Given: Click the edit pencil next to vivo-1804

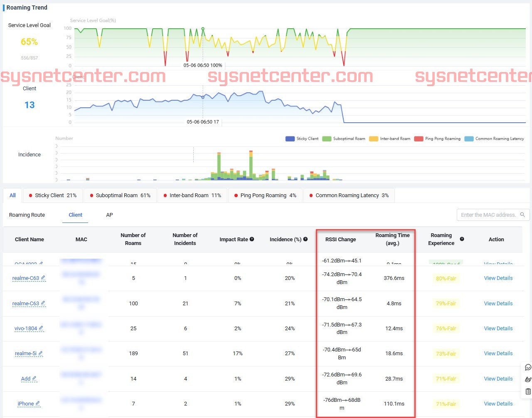Looking at the screenshot, I should (x=41, y=328).
